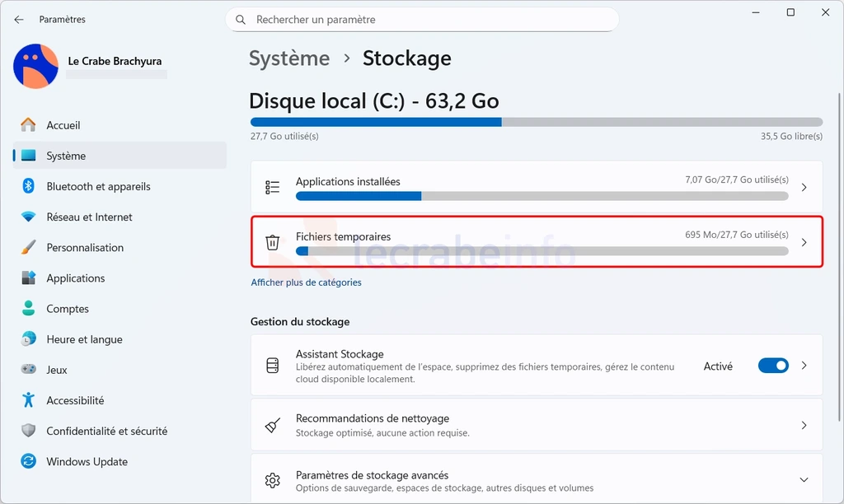Click the Applications installées usage bar
The width and height of the screenshot is (844, 504).
click(x=542, y=196)
